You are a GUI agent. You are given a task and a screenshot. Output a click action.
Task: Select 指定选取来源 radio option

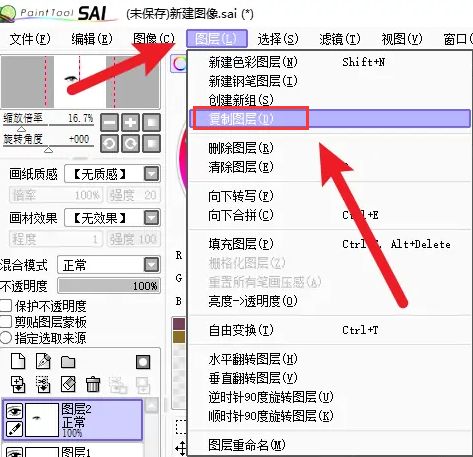point(6,338)
